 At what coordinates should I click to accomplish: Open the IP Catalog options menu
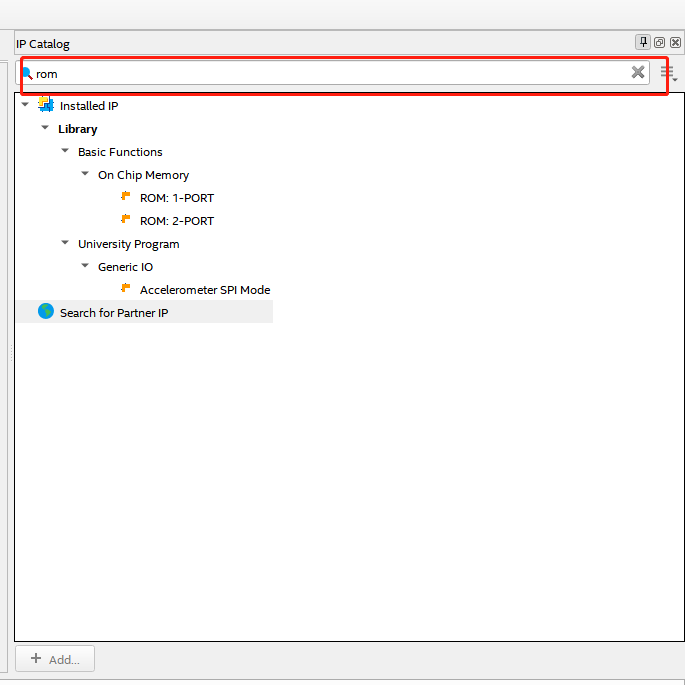click(x=668, y=73)
